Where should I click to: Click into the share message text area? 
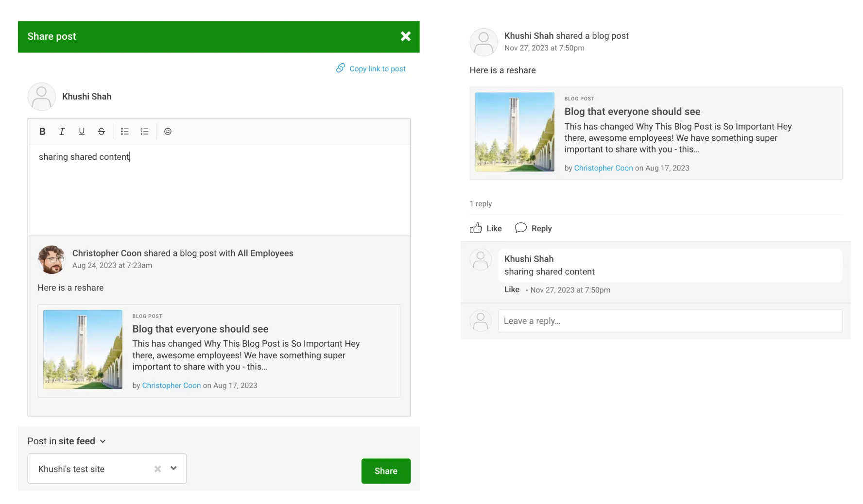[x=219, y=189]
